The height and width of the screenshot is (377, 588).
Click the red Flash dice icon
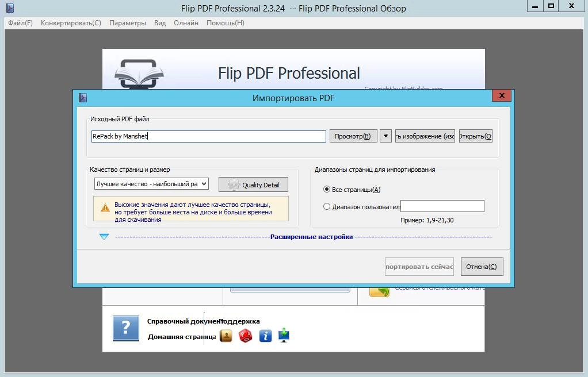click(246, 336)
